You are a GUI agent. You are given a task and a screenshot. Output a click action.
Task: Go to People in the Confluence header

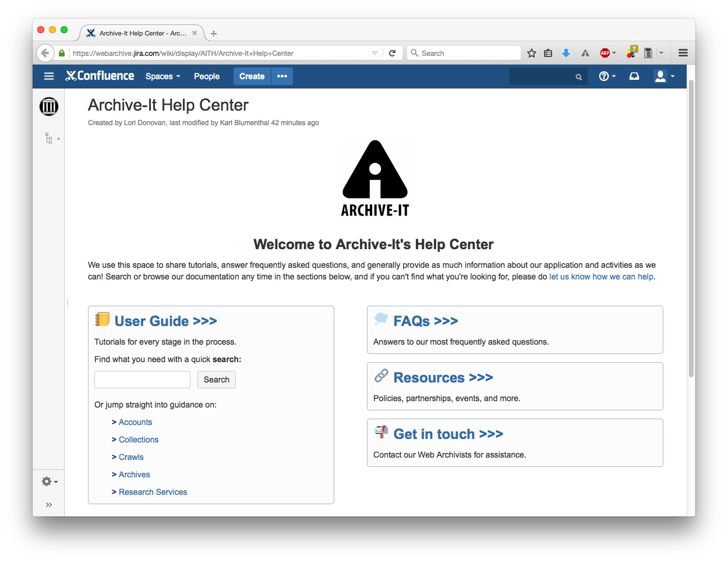click(x=206, y=76)
